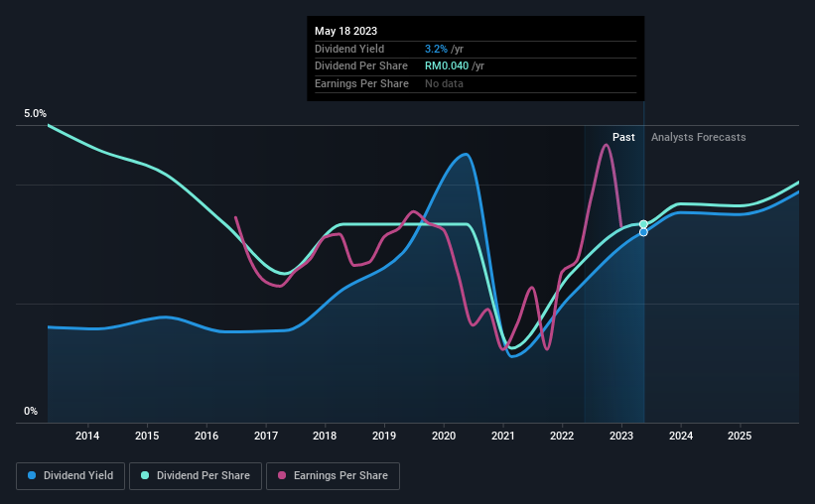Screen dimensions: 815x504
Task: Toggle the Earnings Per Share legend button
Action: point(334,476)
